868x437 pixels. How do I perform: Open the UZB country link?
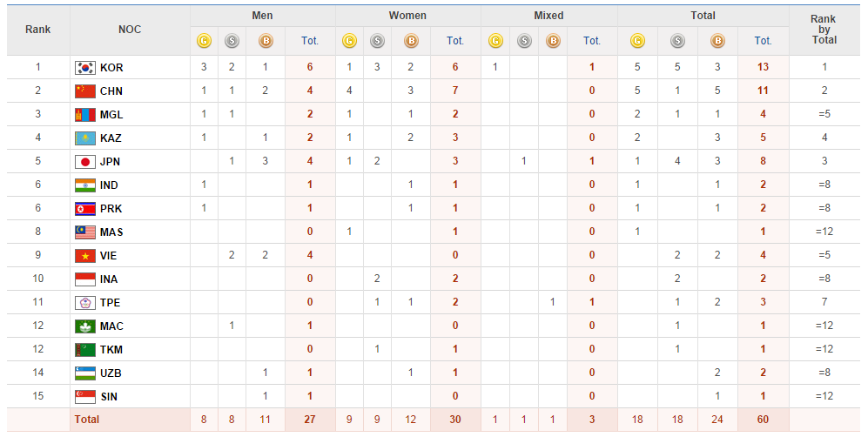111,373
